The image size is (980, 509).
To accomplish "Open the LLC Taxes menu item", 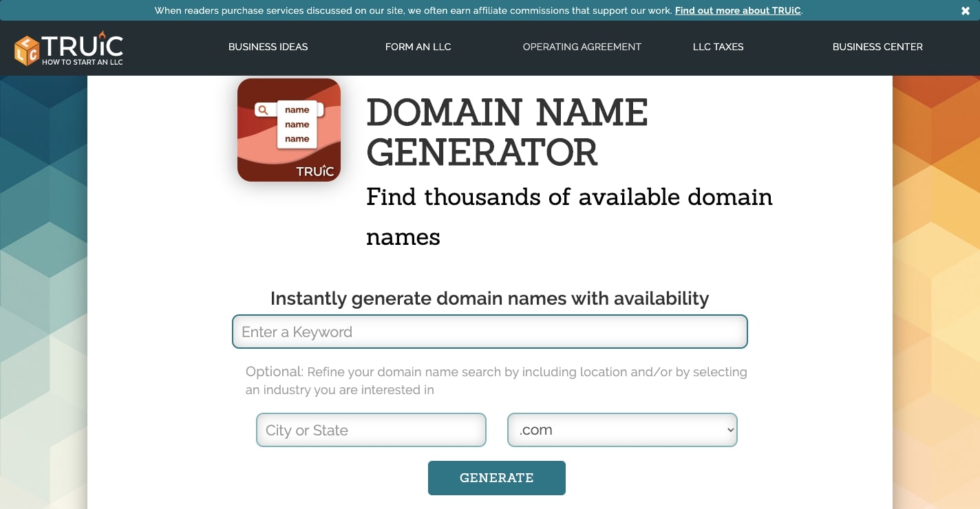I will (718, 47).
